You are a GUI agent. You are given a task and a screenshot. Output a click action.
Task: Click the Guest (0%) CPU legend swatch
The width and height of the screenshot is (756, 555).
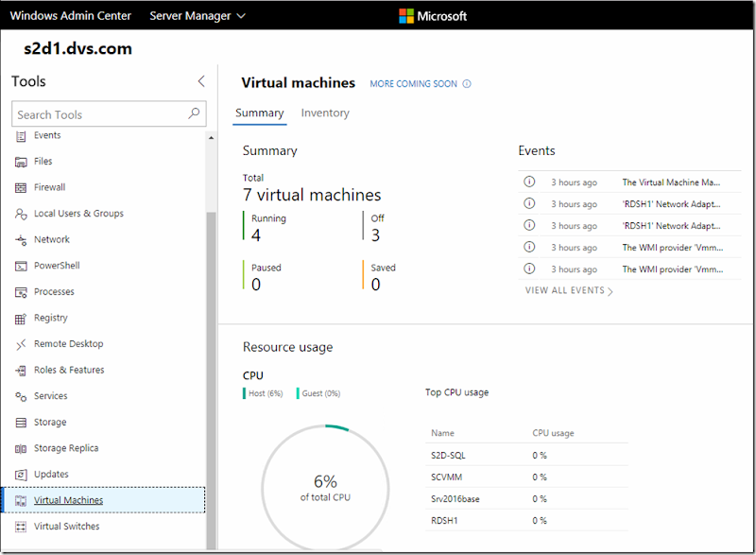pyautogui.click(x=298, y=393)
